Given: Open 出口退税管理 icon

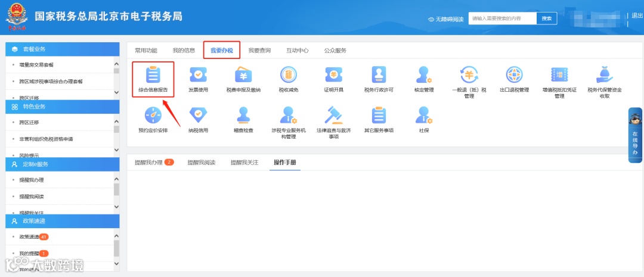Looking at the screenshot, I should (x=514, y=75).
